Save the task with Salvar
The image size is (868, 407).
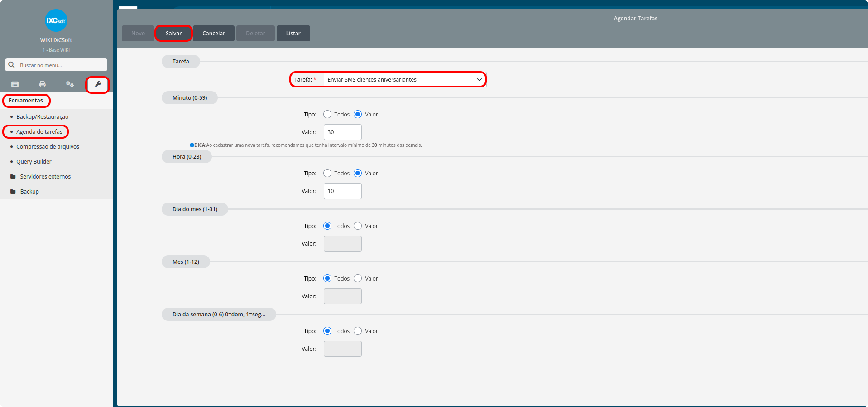(x=173, y=33)
